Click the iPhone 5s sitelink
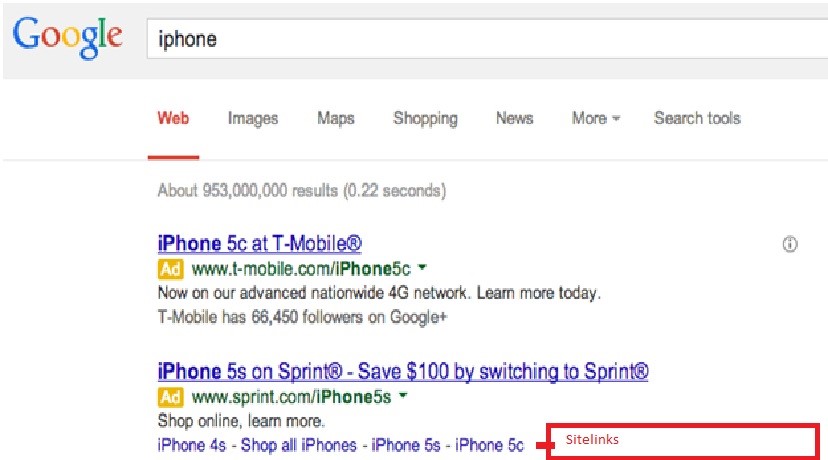This screenshot has height=460, width=828. pos(407,444)
